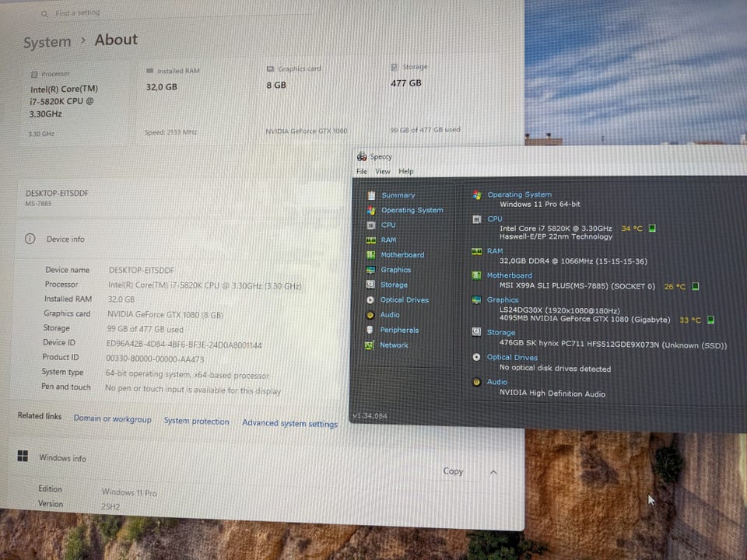Click the Operating System heading in summary
Image resolution: width=747 pixels, height=560 pixels.
point(519,194)
